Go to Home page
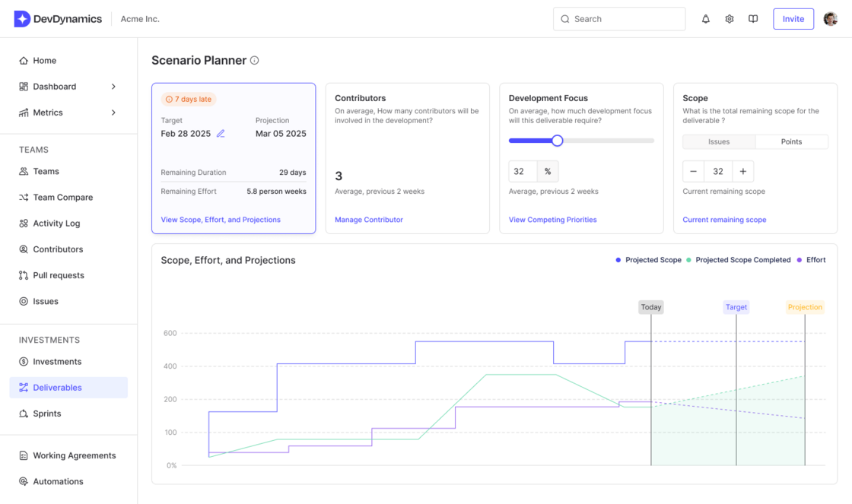Viewport: 852px width, 504px height. click(45, 60)
